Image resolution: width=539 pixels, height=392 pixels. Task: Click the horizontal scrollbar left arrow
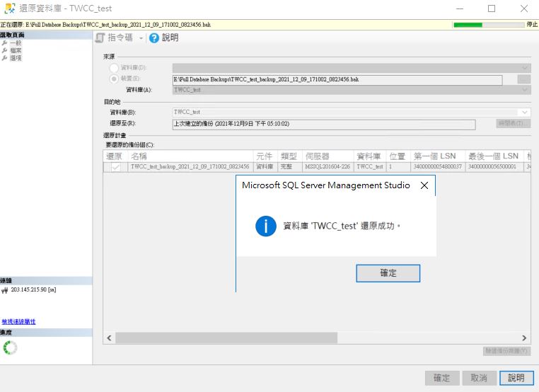click(x=109, y=338)
